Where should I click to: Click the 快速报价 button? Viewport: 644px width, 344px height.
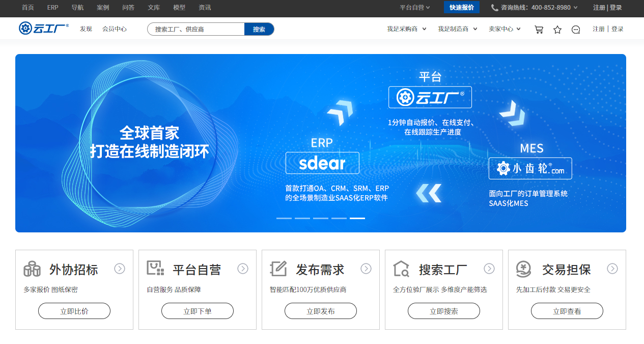coord(462,7)
